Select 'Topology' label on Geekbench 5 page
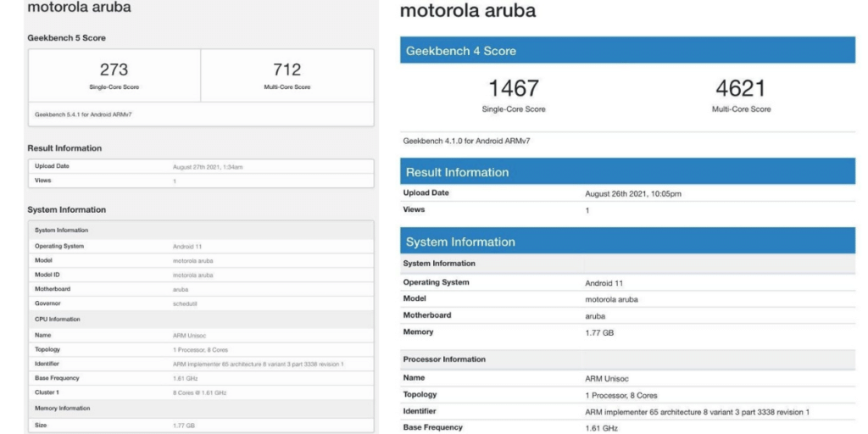Viewport: 868px width, 434px height. [47, 349]
